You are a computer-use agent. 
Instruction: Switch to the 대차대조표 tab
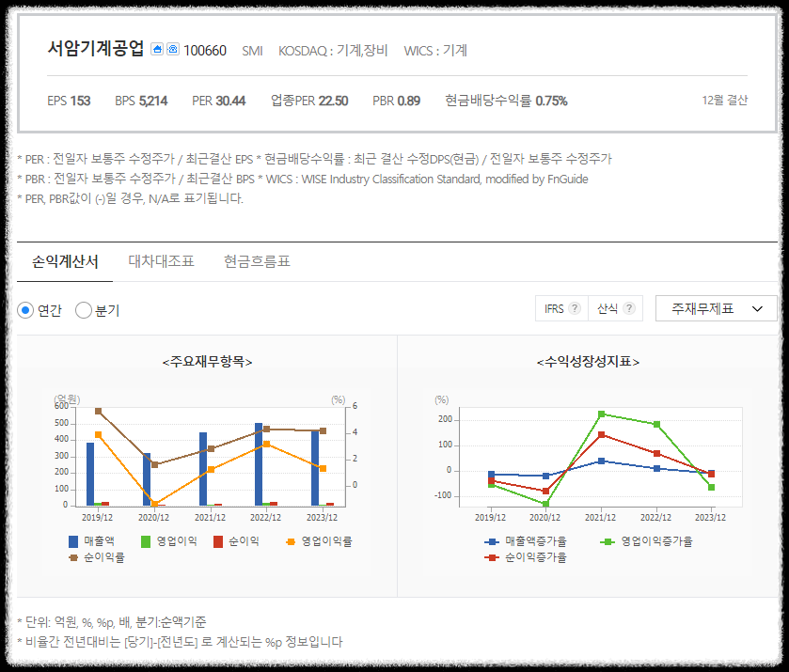pyautogui.click(x=161, y=261)
